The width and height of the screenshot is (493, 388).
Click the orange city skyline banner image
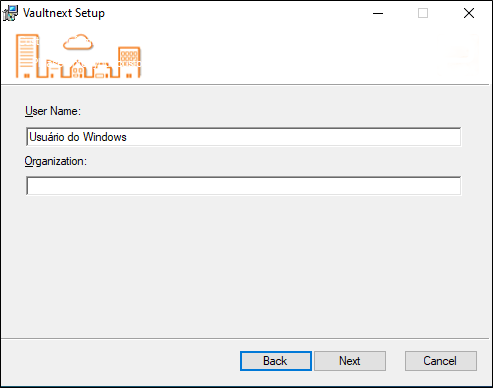coord(78,56)
